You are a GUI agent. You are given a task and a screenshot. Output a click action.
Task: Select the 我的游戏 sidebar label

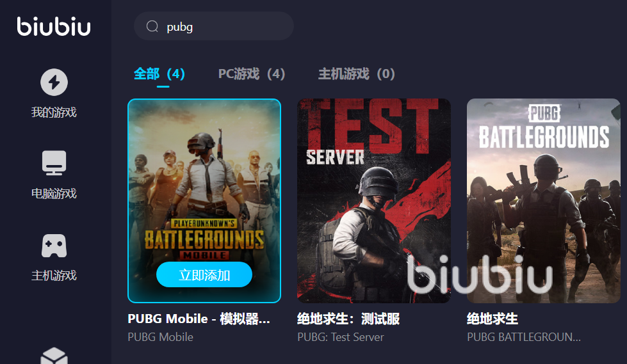54,113
